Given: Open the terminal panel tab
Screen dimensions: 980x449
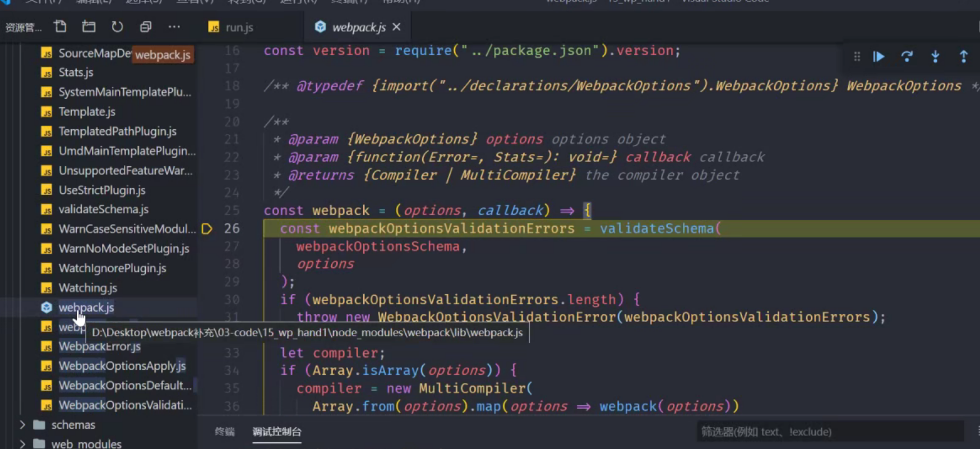Looking at the screenshot, I should 224,432.
